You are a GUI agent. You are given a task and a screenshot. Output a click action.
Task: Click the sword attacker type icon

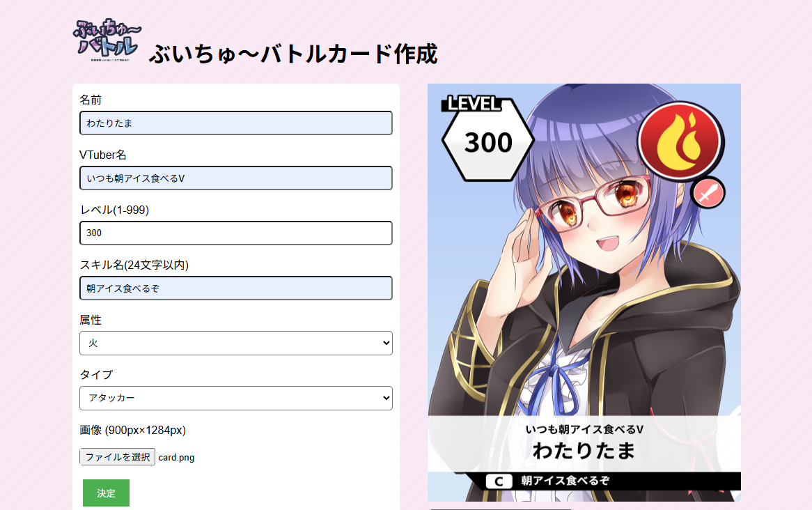coord(708,193)
